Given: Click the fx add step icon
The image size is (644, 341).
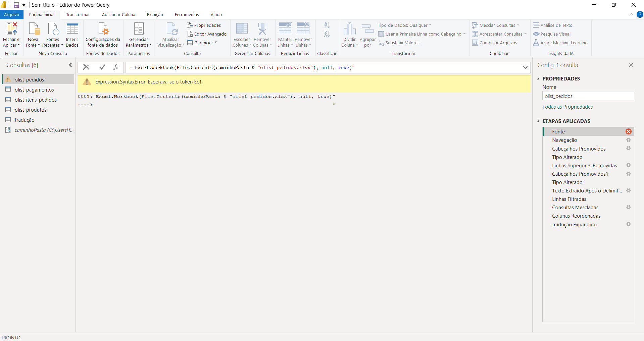Looking at the screenshot, I should coord(116,67).
